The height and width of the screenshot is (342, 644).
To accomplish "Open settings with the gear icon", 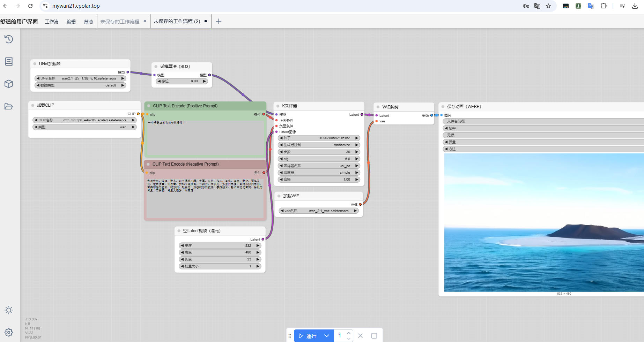I will [x=9, y=332].
